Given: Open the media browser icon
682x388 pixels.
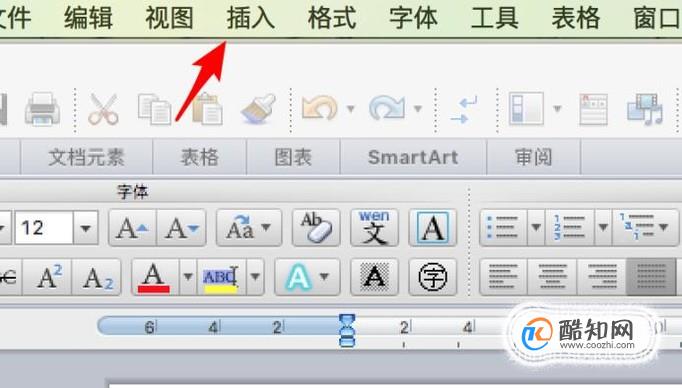Looking at the screenshot, I should 645,109.
